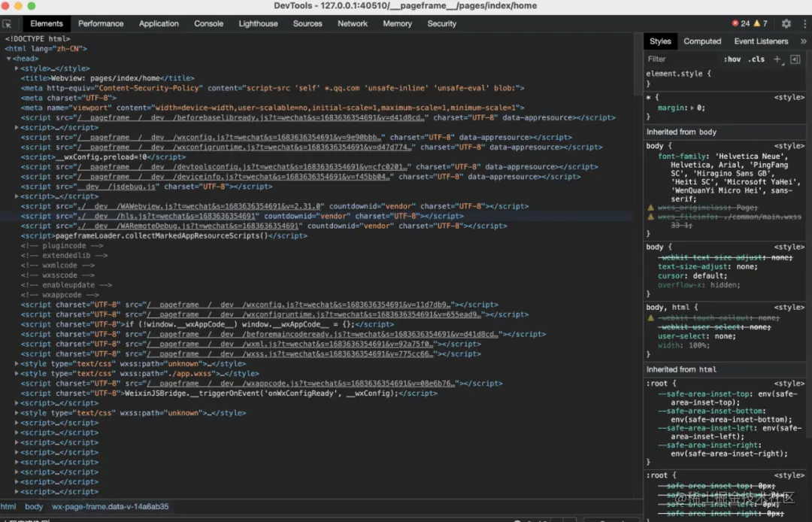The height and width of the screenshot is (522, 812).
Task: Open the WARemoteDebug.js script link
Action: pyautogui.click(x=189, y=226)
